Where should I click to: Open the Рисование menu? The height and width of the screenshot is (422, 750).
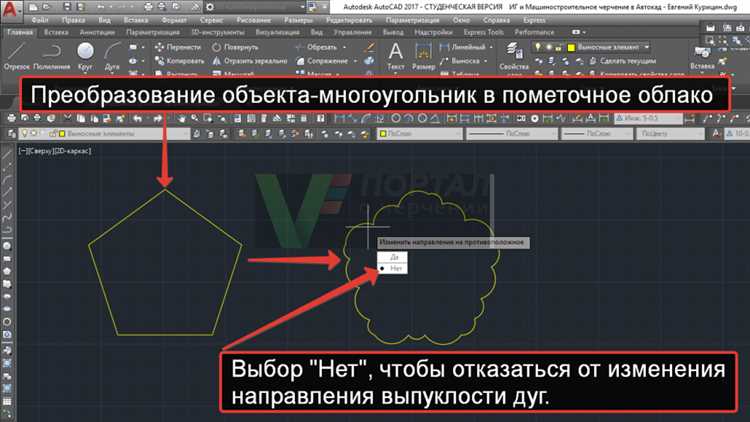point(254,20)
